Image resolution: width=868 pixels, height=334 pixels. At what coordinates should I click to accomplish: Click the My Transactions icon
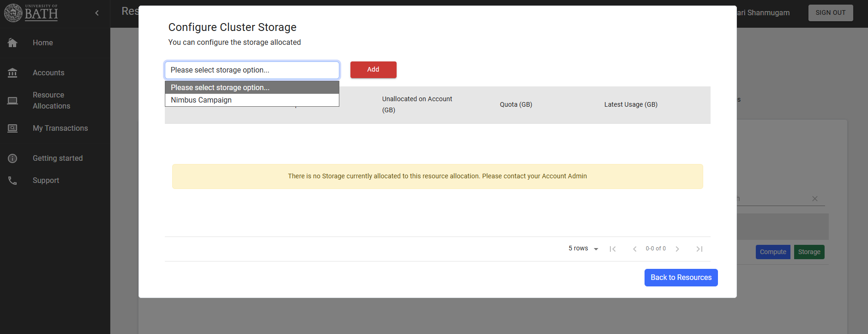click(x=12, y=128)
